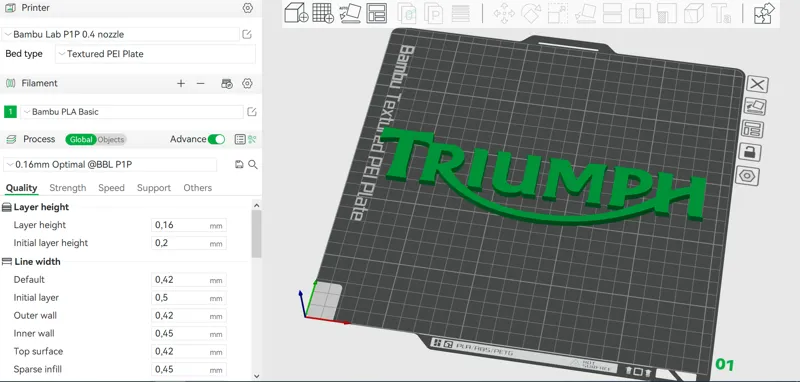Select the Move tool

coord(504,14)
